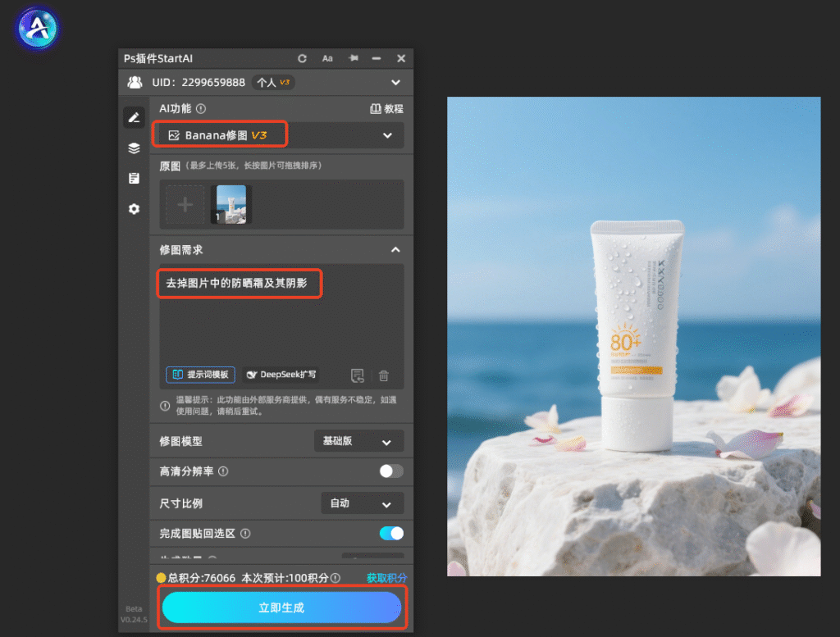Open the 提示词模板 prompt templates button
Viewport: 840px width, 637px height.
200,375
